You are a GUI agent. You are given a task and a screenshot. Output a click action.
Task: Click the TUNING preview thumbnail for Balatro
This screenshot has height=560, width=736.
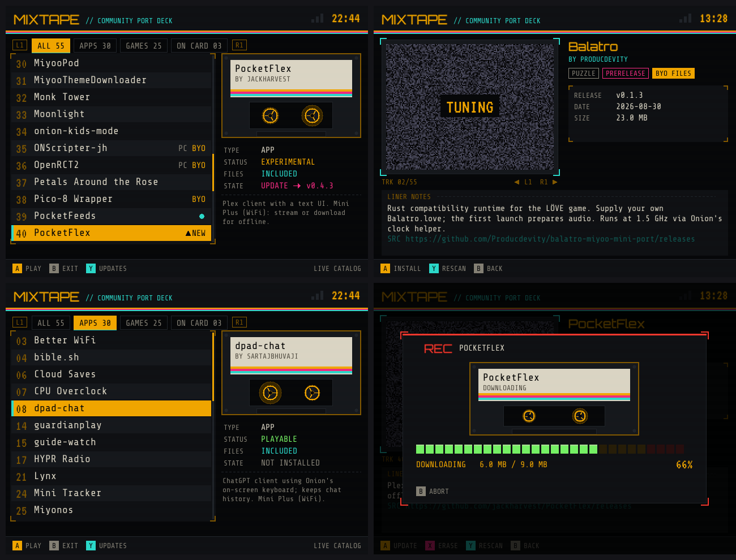tap(470, 107)
